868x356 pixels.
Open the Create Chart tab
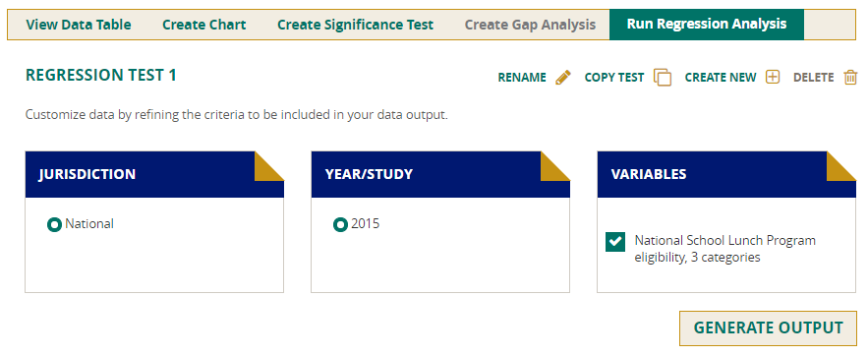[x=204, y=25]
